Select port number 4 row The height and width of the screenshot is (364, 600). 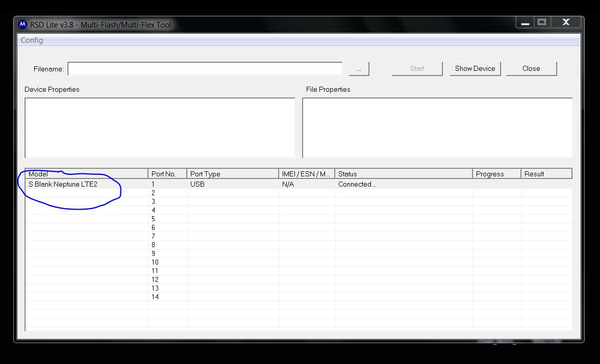299,210
